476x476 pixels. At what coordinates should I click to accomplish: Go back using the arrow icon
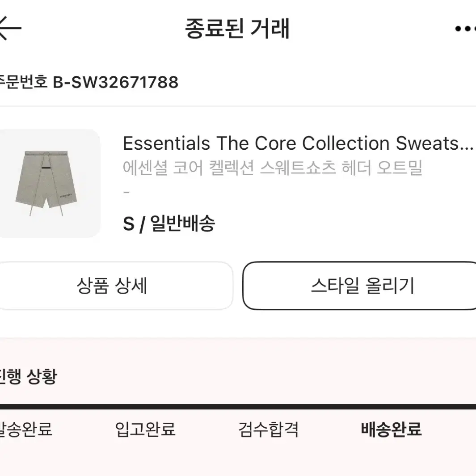tap(10, 28)
